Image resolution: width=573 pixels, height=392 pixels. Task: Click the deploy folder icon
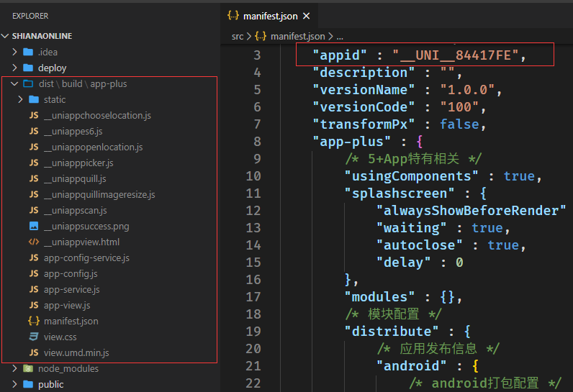click(28, 68)
